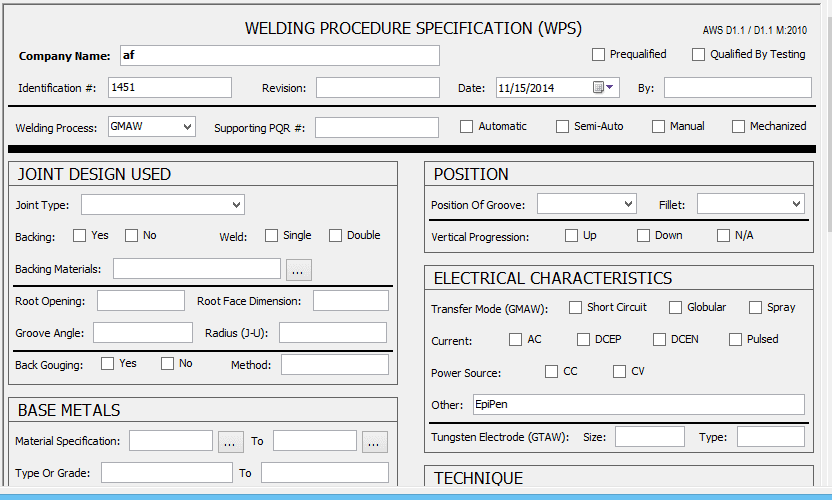Mark Weld as Double
Image resolution: width=832 pixels, height=500 pixels.
coord(335,236)
